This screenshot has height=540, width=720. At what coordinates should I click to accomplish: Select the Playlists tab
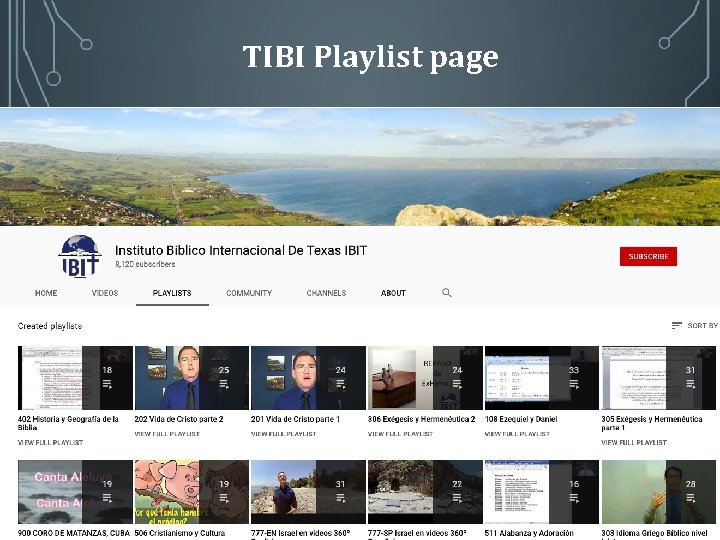pyautogui.click(x=172, y=293)
